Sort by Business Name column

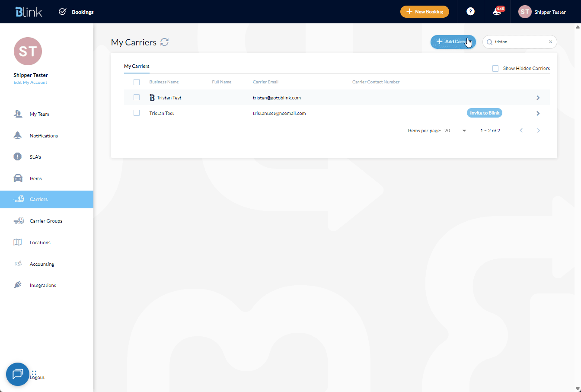tap(164, 82)
